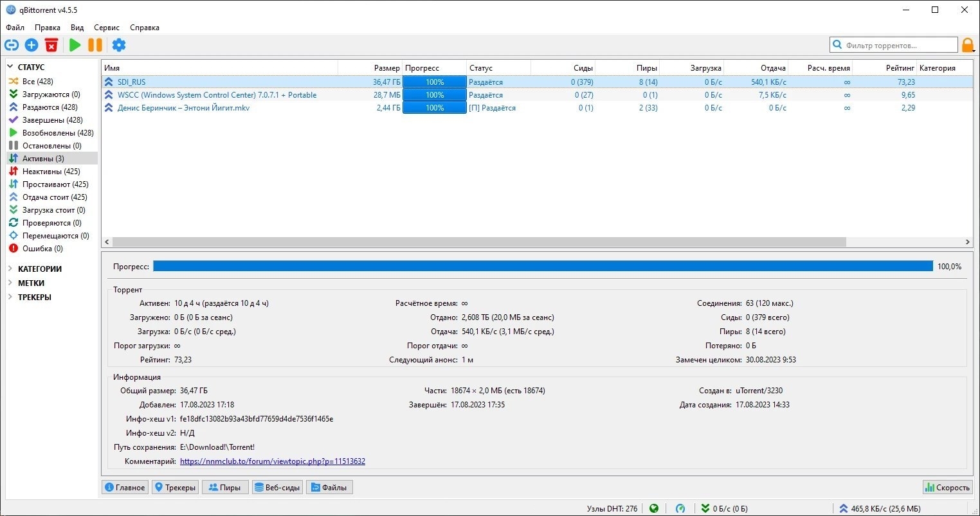Open the Вид menu

pyautogui.click(x=77, y=28)
